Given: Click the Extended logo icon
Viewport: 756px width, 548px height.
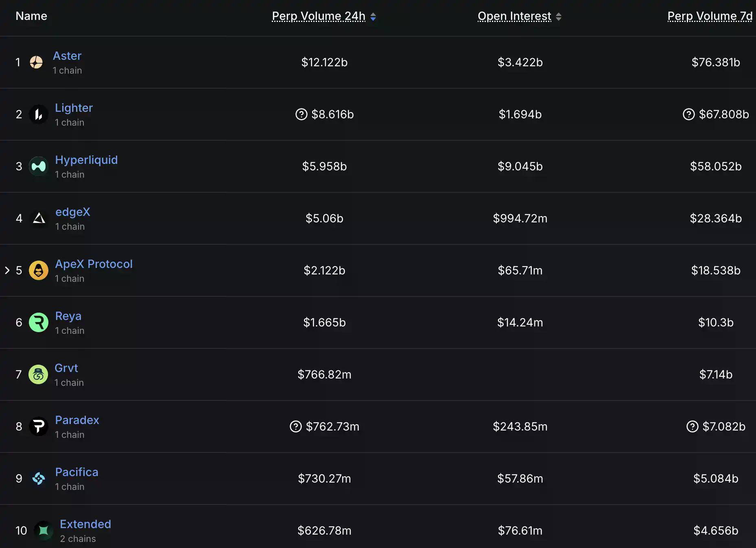Looking at the screenshot, I should click(x=44, y=531).
